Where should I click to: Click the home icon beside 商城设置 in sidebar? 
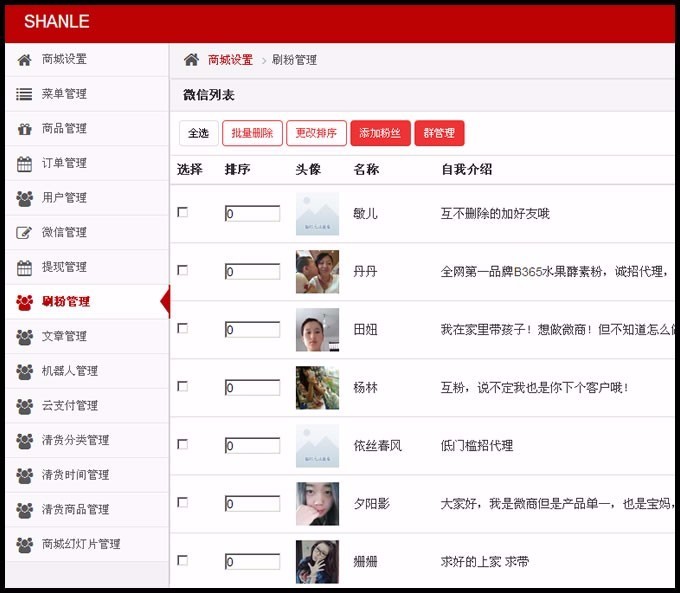pyautogui.click(x=24, y=60)
